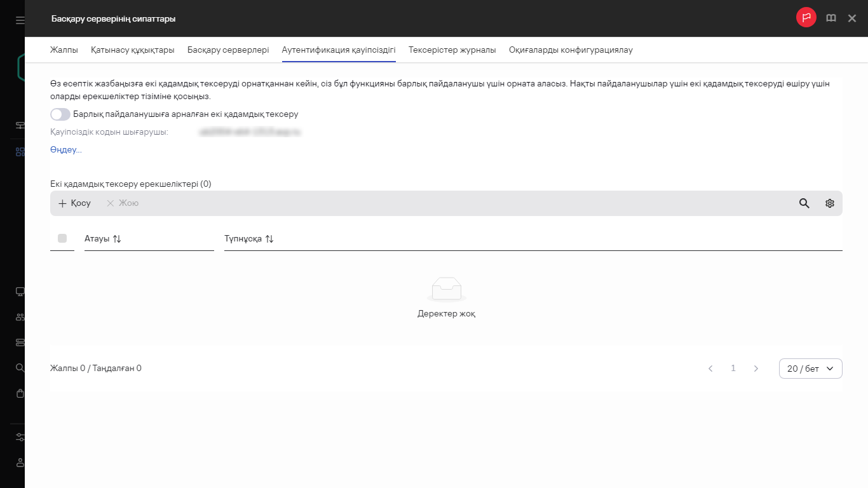
Task: Go to the next page with the right chevron
Action: 756,368
